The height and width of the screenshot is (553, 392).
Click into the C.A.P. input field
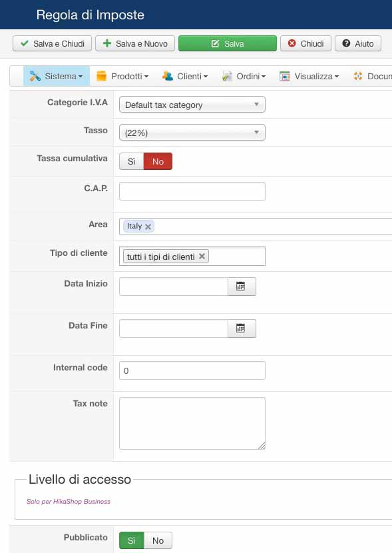coord(192,191)
